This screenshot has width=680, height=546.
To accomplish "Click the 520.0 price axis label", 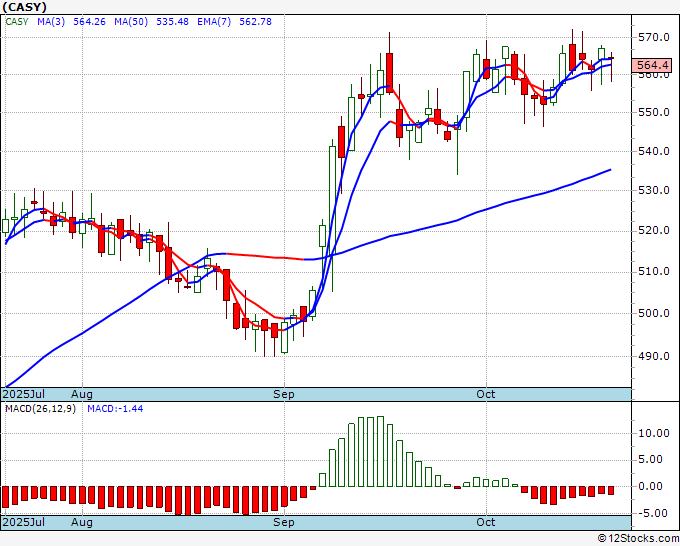I will [653, 230].
